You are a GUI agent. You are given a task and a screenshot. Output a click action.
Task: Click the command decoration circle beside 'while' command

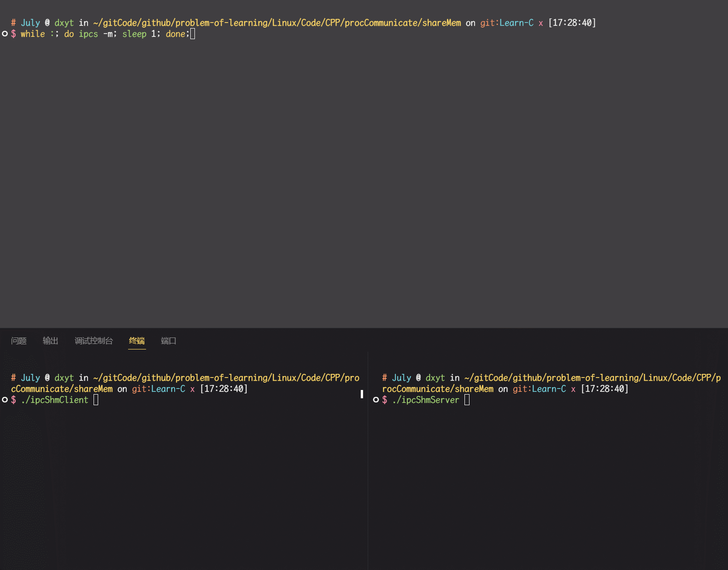click(x=5, y=34)
